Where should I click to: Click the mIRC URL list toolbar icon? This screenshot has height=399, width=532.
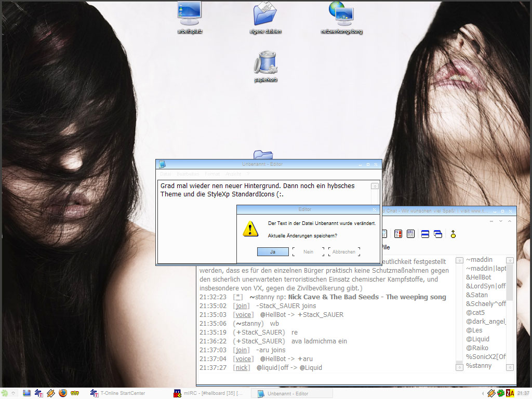pyautogui.click(x=410, y=234)
